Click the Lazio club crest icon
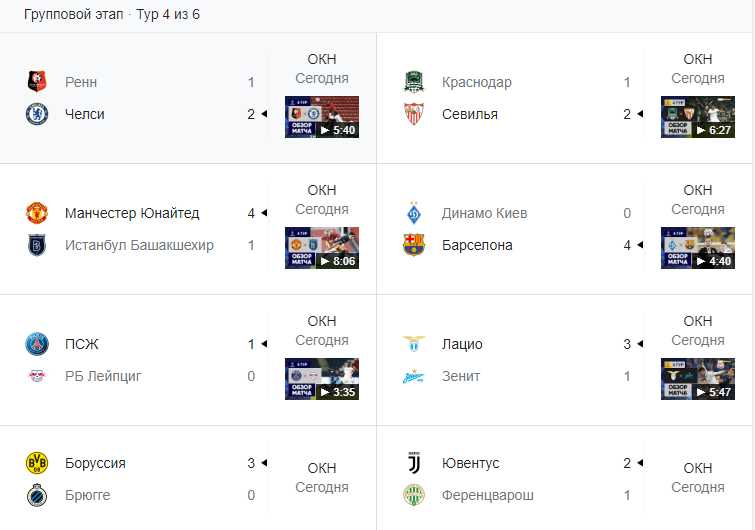 pyautogui.click(x=414, y=344)
